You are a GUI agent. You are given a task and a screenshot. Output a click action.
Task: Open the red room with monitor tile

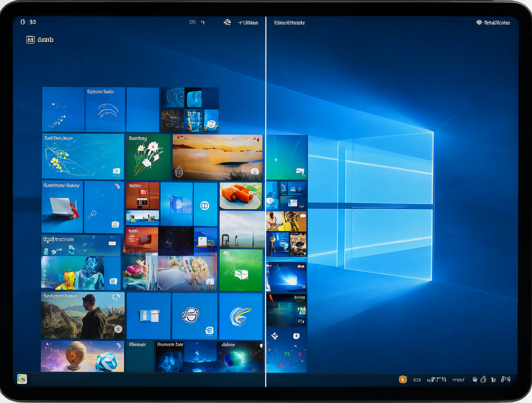pos(141,240)
